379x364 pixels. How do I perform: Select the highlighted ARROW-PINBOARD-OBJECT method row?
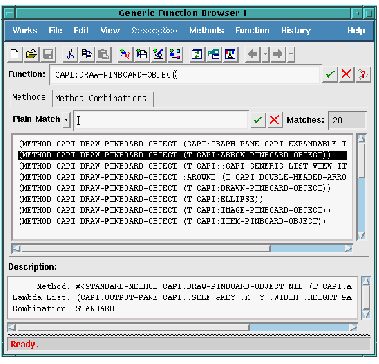click(183, 155)
